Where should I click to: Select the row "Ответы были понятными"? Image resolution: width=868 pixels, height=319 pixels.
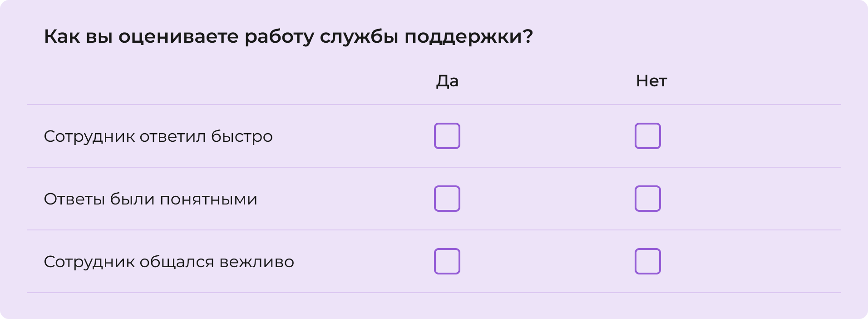coord(150,198)
